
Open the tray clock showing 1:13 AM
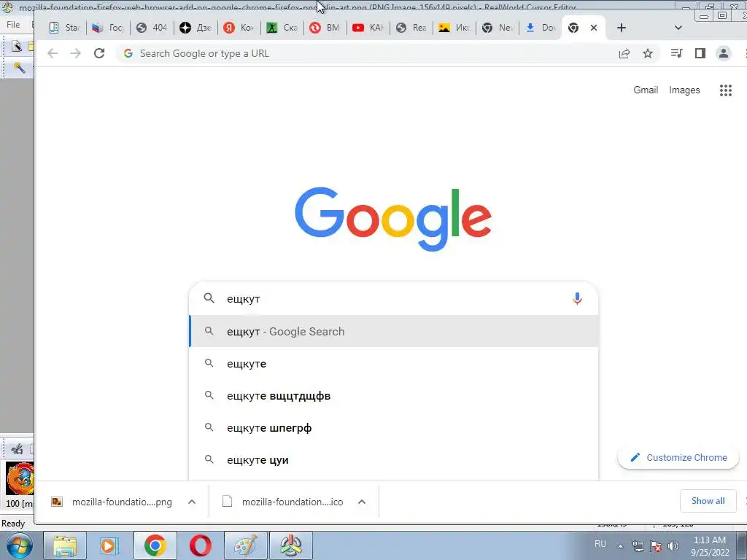(x=710, y=546)
